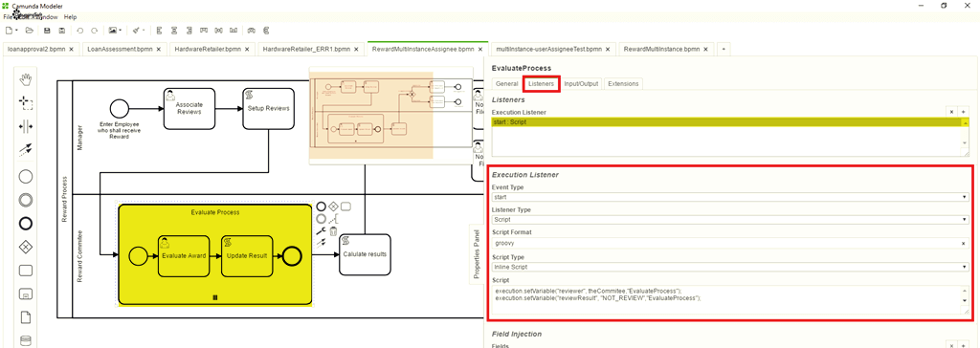Activate the space tool in palette

26,127
